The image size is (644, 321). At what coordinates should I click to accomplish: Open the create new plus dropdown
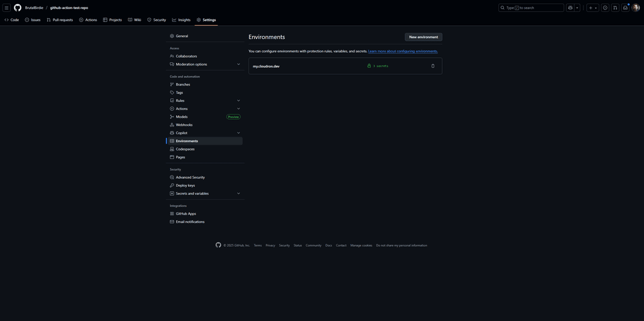click(592, 8)
